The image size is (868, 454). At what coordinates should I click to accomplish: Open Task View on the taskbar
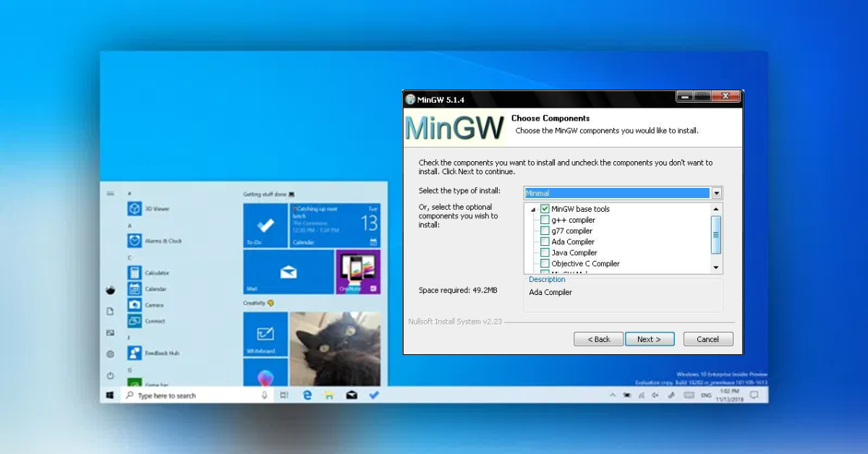click(284, 395)
